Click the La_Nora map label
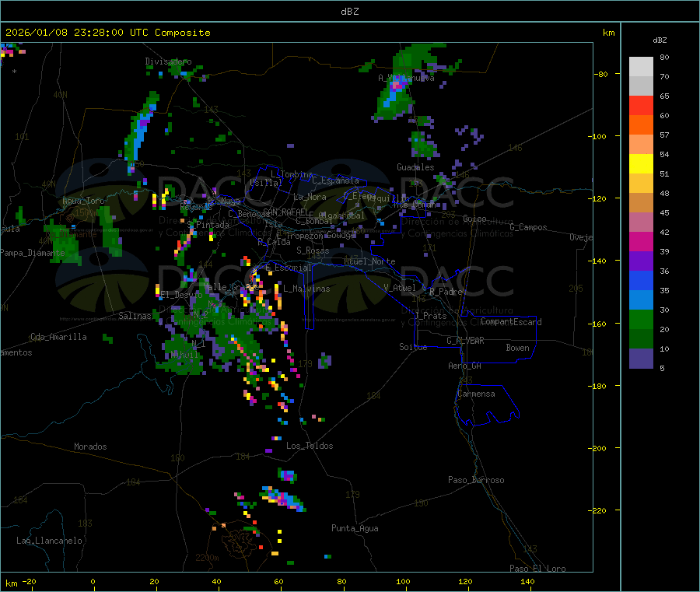The width and height of the screenshot is (700, 592). (x=310, y=197)
